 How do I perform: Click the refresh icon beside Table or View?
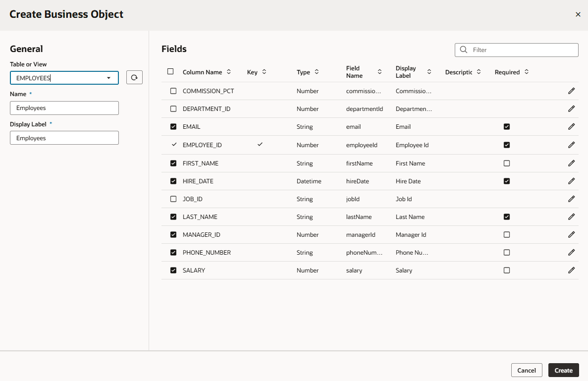point(134,78)
